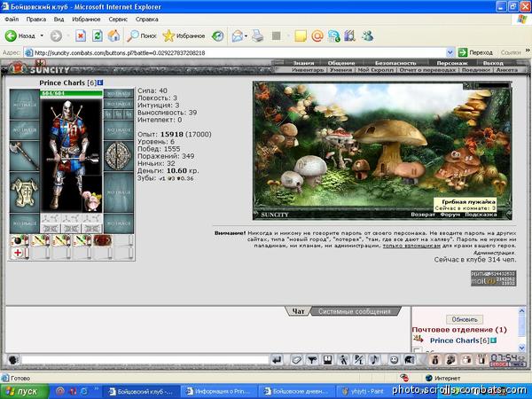Open the Знания game menu
Image resolution: width=532 pixels, height=399 pixels.
pyautogui.click(x=303, y=63)
